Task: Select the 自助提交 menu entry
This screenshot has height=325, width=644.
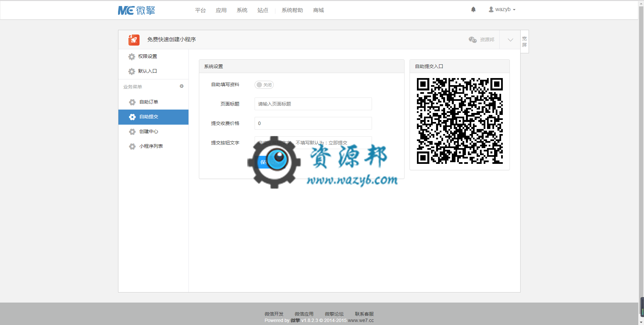Action: point(153,117)
